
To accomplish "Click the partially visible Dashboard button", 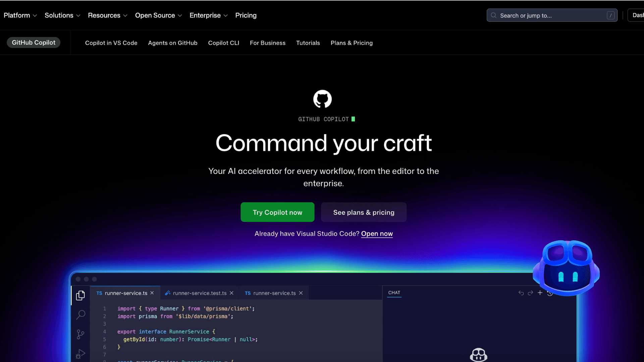I will pyautogui.click(x=636, y=15).
